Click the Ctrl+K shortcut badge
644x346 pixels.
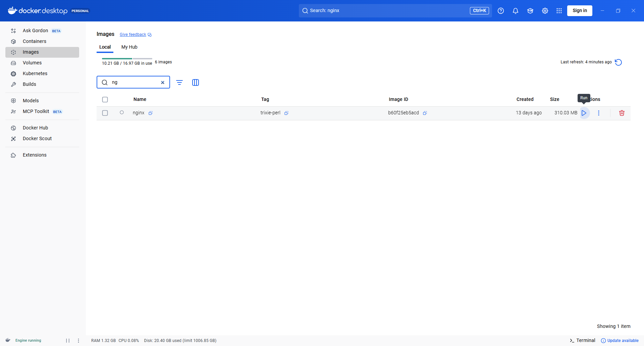(479, 11)
